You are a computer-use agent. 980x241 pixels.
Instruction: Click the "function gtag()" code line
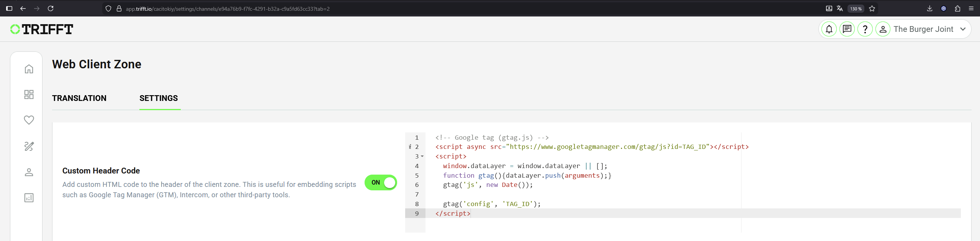click(527, 175)
